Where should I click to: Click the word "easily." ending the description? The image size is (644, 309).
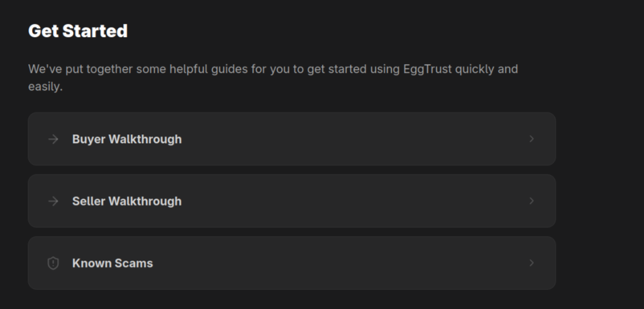[45, 87]
